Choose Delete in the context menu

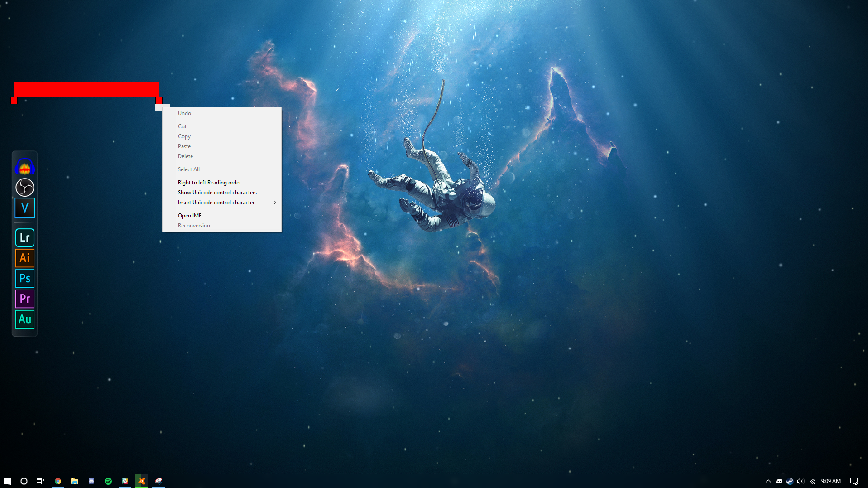[x=222, y=156]
